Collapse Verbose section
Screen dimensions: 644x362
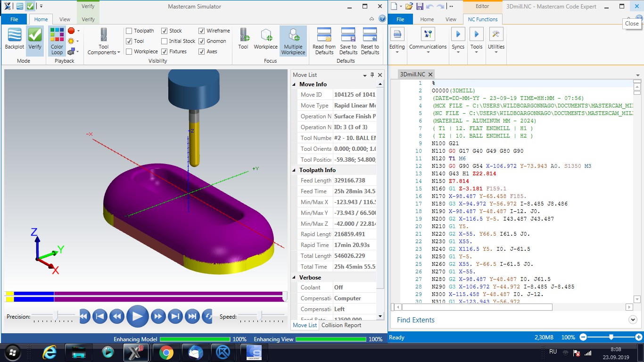tap(294, 278)
